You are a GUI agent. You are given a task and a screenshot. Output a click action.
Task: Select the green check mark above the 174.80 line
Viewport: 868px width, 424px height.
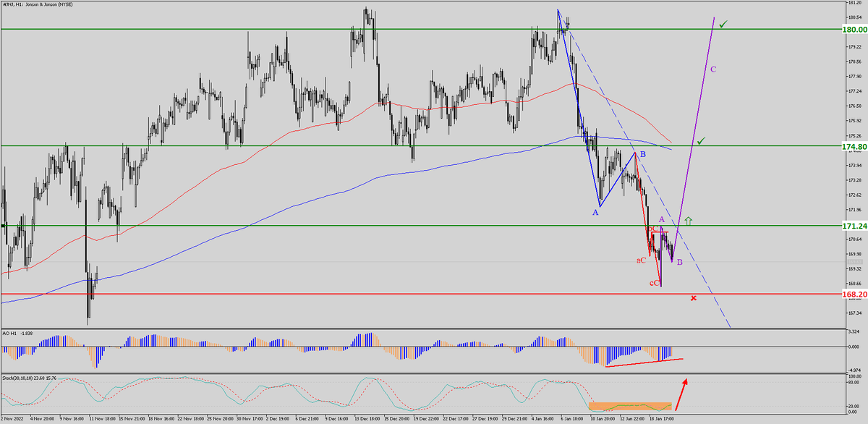click(x=700, y=140)
